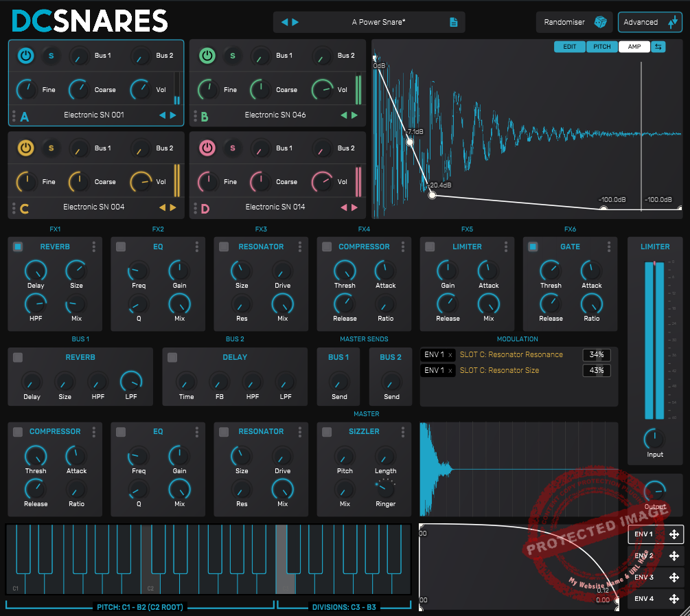
Task: Click the ENV 3 move handle icon
Action: point(674,578)
